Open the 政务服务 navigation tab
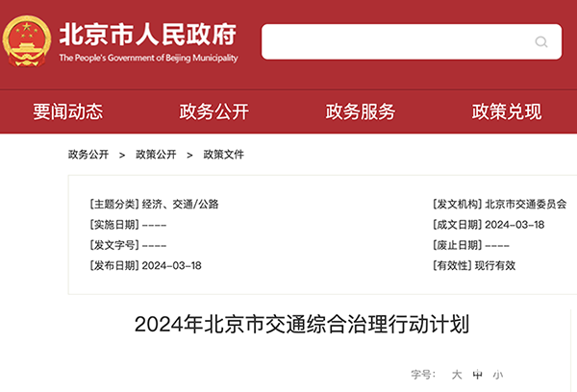The image size is (577, 392). click(x=361, y=111)
